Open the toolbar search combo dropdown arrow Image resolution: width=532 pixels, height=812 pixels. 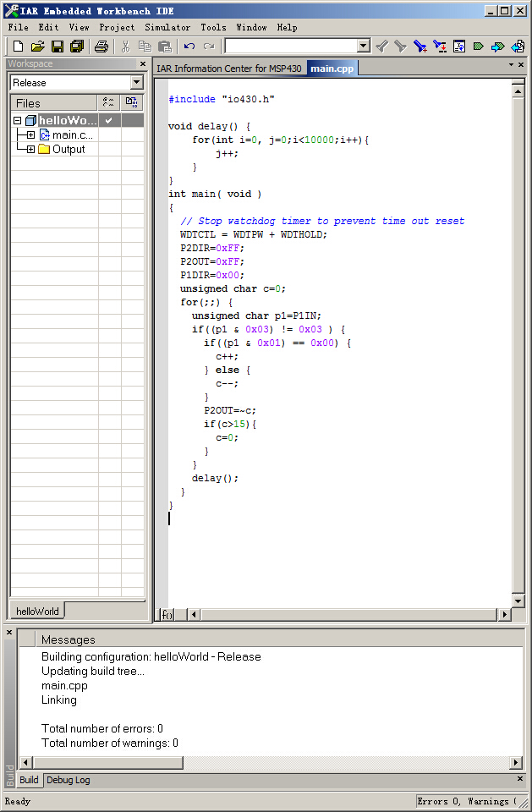(x=364, y=46)
